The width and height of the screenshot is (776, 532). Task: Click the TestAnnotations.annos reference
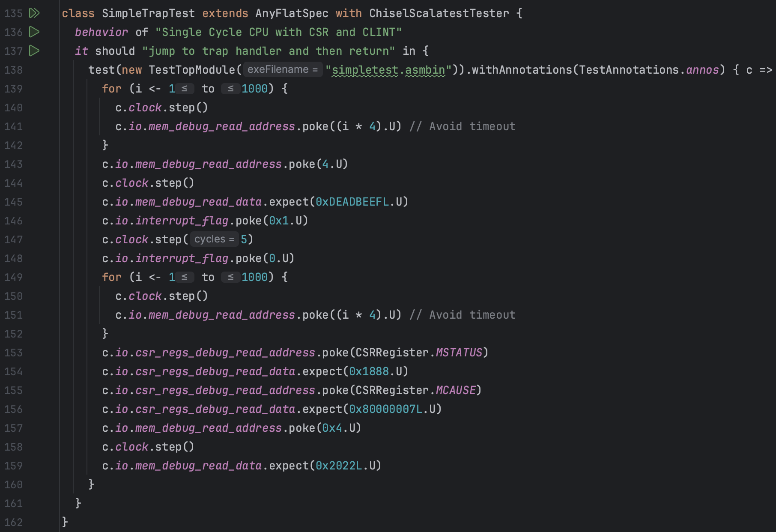point(649,70)
